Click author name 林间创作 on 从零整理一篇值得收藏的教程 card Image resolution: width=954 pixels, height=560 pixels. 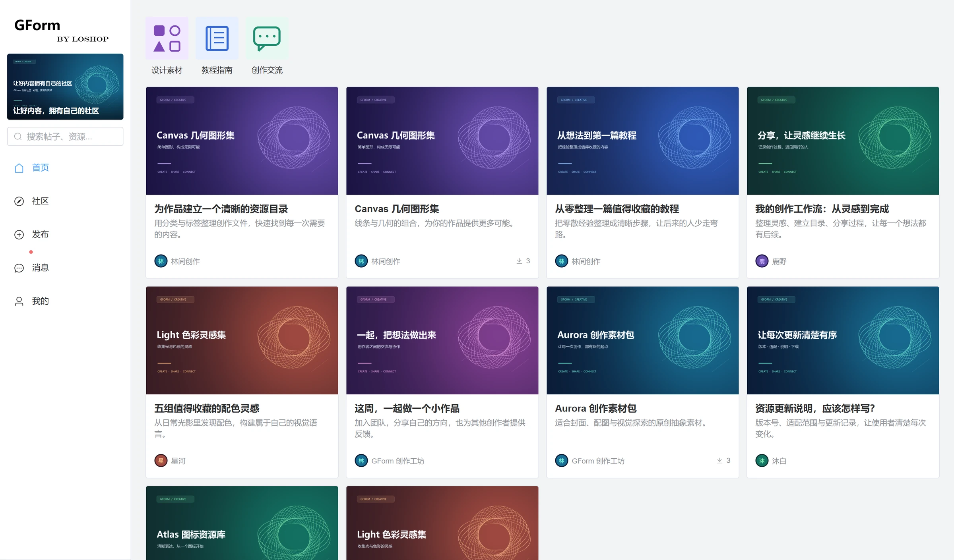coord(586,261)
